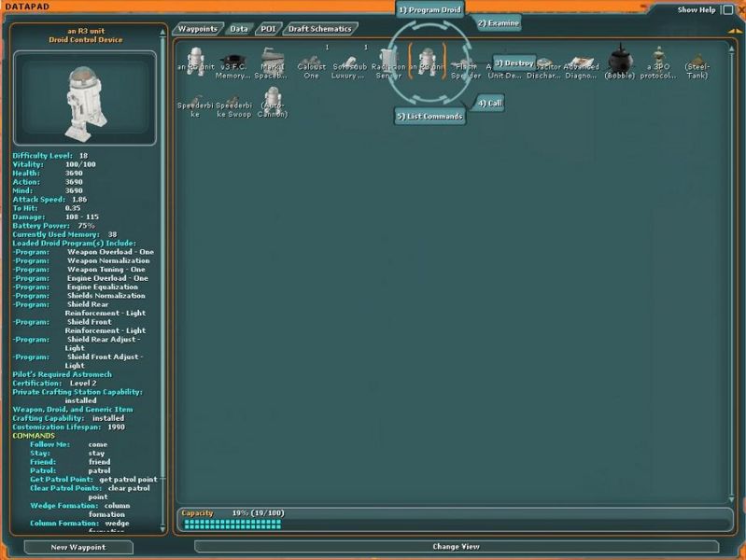The image size is (746, 560).
Task: Select the Radiation Sensor item
Action: [388, 60]
